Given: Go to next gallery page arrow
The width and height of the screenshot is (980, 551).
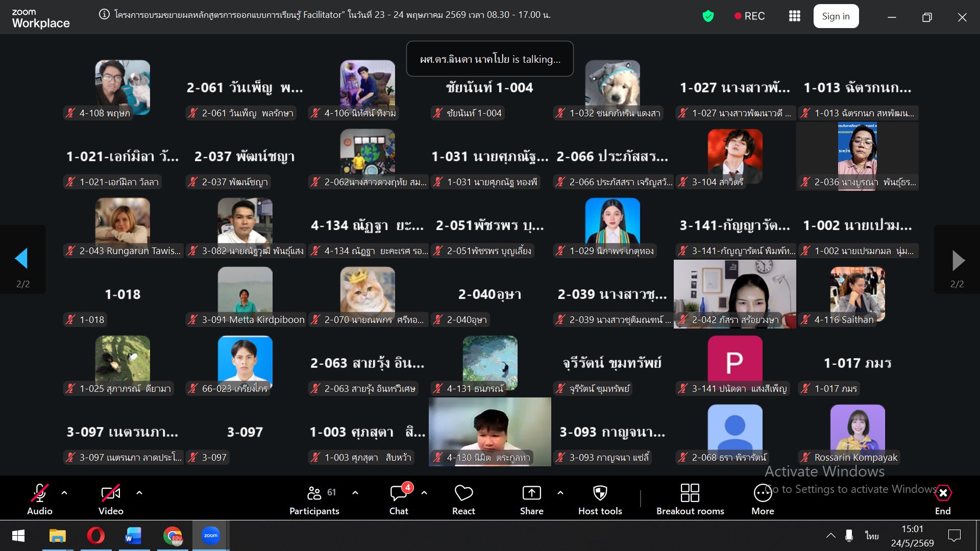Looking at the screenshot, I should (x=958, y=260).
